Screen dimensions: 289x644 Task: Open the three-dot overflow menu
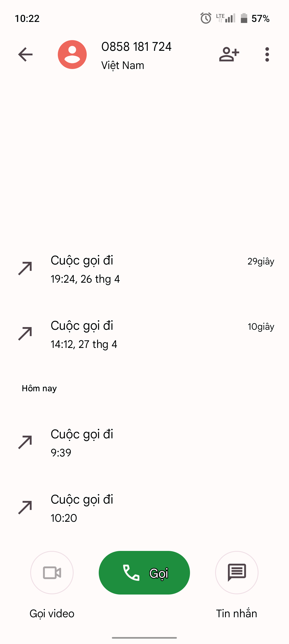[267, 55]
